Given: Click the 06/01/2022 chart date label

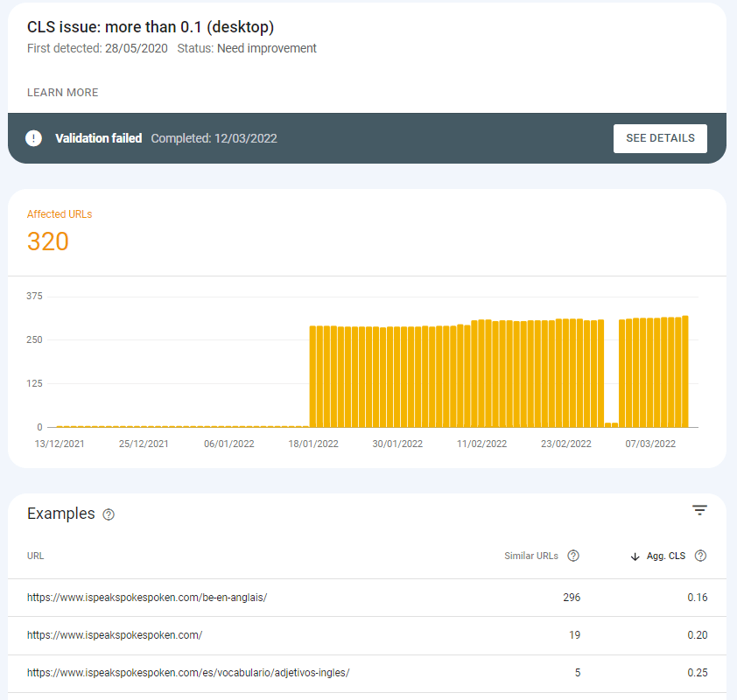Looking at the screenshot, I should click(229, 444).
